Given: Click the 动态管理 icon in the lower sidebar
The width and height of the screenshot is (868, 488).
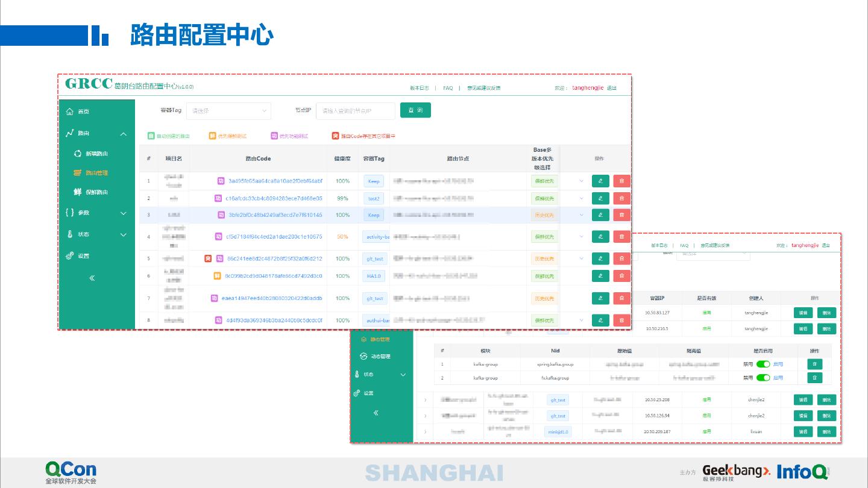Looking at the screenshot, I should pos(363,356).
